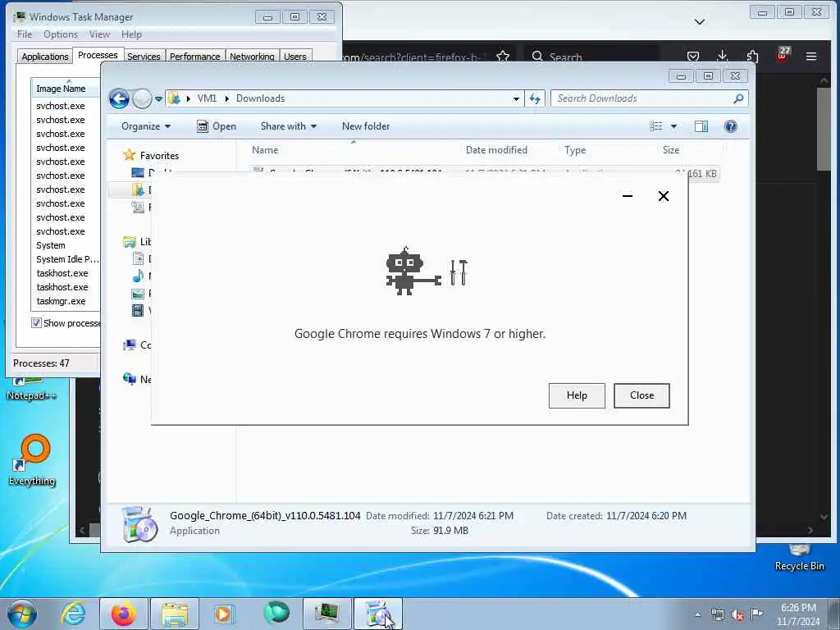Open File menu in Task Manager
This screenshot has width=840, height=630.
(25, 34)
